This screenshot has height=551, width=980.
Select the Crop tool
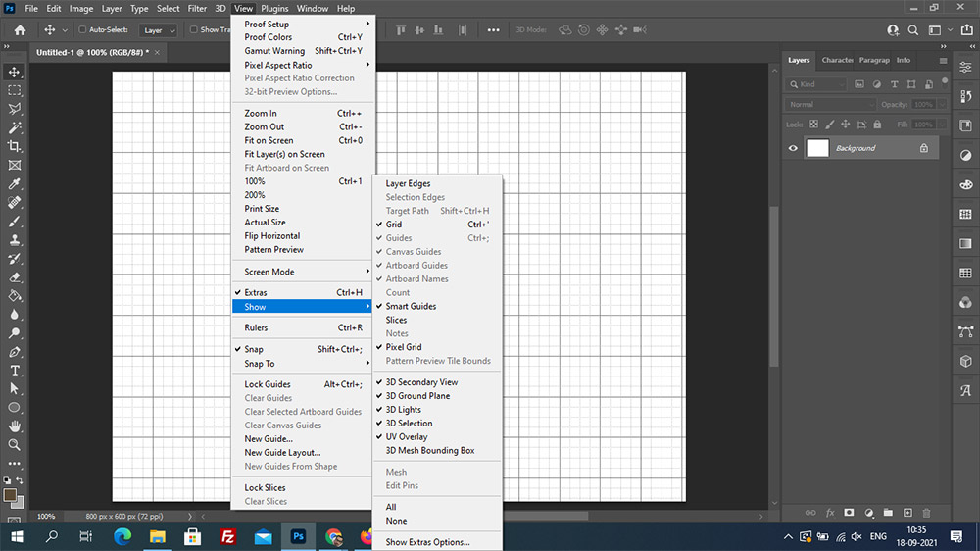pyautogui.click(x=14, y=146)
